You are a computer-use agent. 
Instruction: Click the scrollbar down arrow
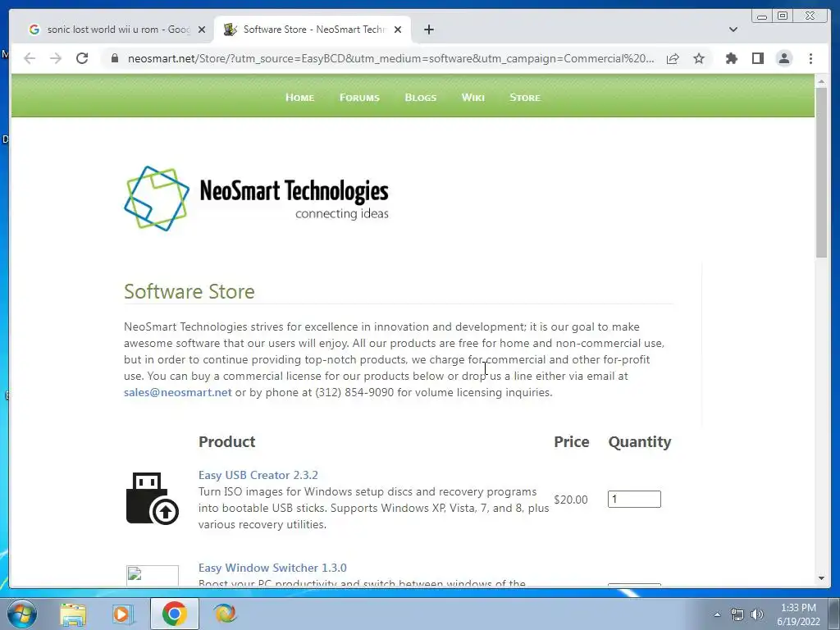[821, 578]
